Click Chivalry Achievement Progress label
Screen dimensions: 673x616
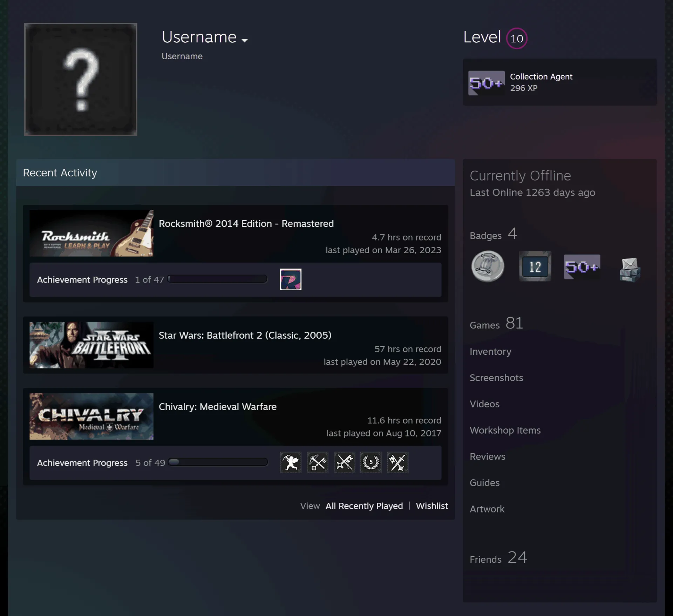click(82, 463)
